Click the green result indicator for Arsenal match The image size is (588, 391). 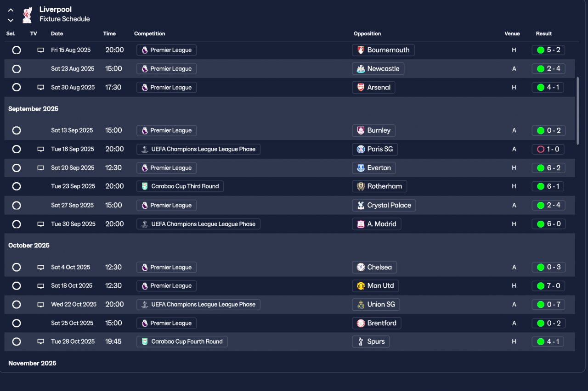[541, 87]
